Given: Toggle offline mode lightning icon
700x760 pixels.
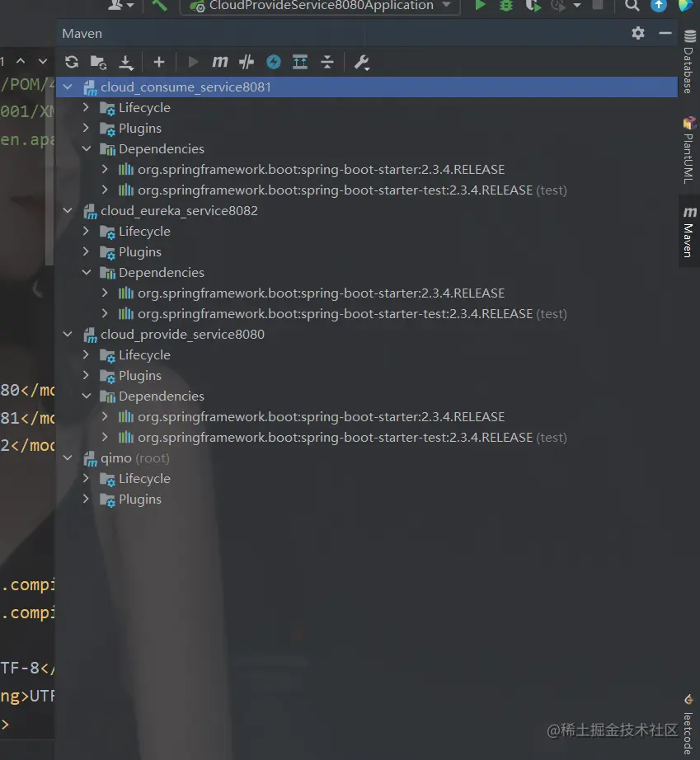Looking at the screenshot, I should pos(274,62).
